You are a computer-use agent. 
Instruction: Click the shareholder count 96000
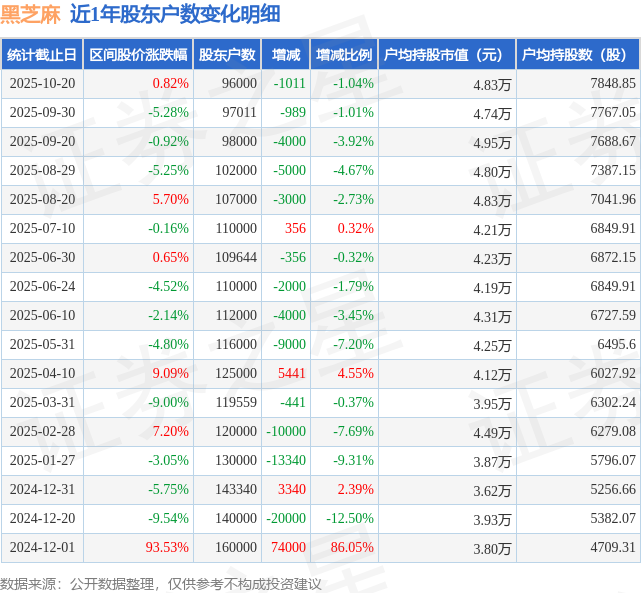(240, 83)
